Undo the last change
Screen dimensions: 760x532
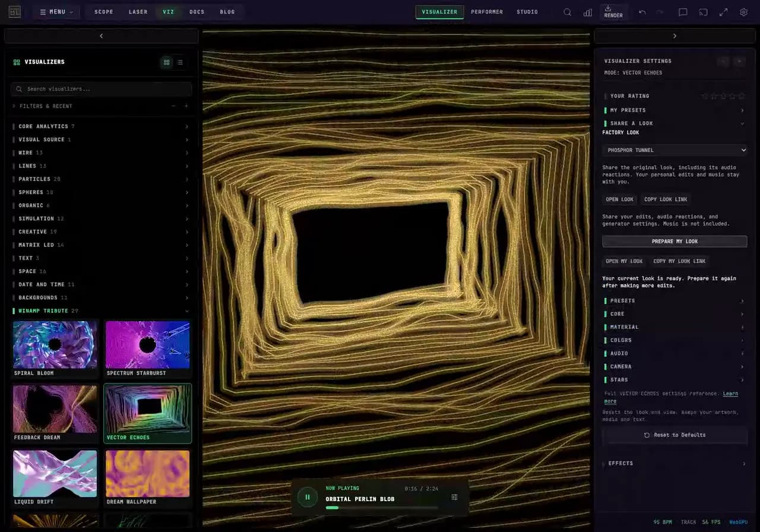tap(642, 12)
